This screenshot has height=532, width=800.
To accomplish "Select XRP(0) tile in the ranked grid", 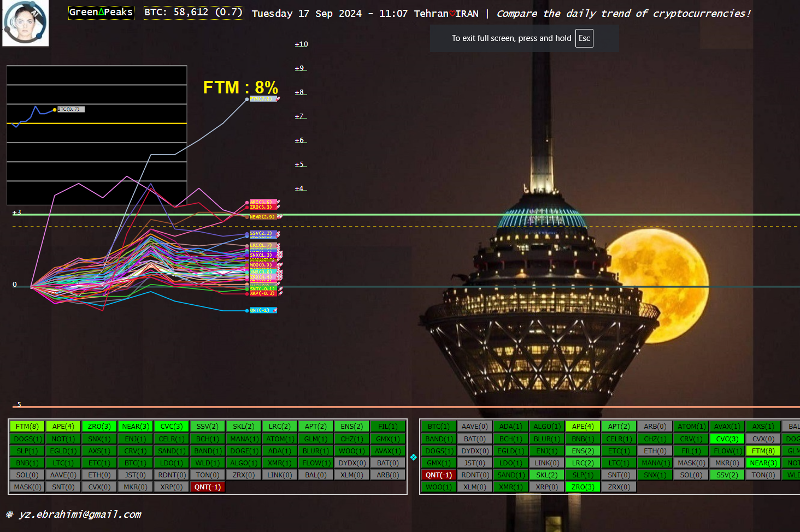I will pyautogui.click(x=172, y=487).
